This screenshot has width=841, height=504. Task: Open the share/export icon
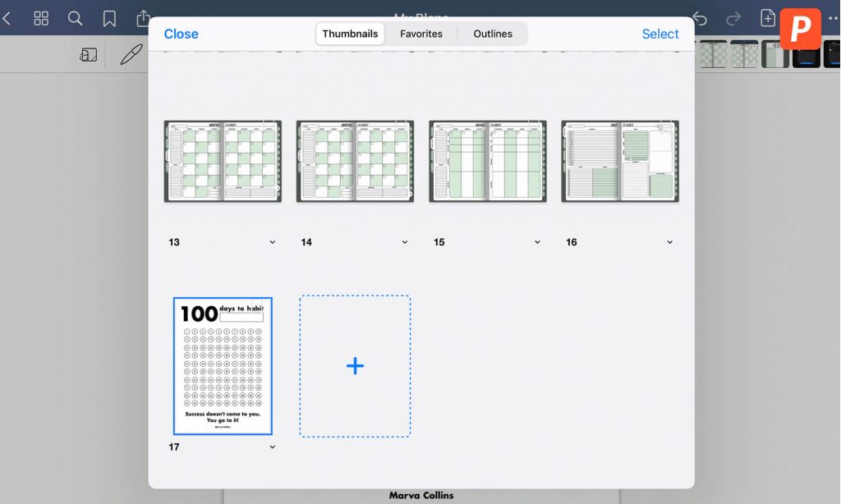tap(143, 17)
